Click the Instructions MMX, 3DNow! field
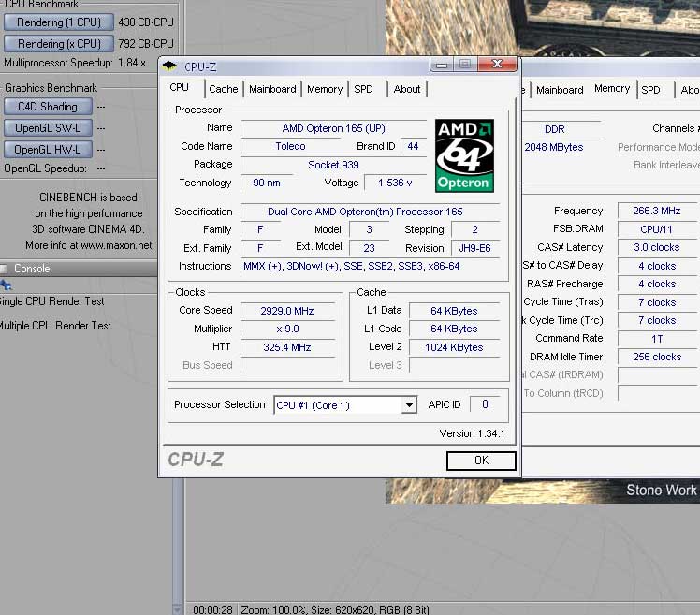 pyautogui.click(x=370, y=266)
